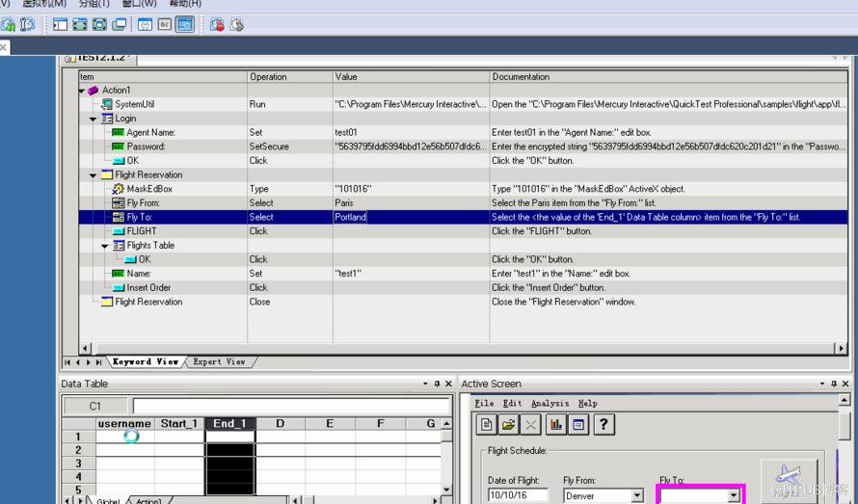The image size is (858, 504).
Task: Open the Fly To dropdown arrow
Action: pos(734,495)
